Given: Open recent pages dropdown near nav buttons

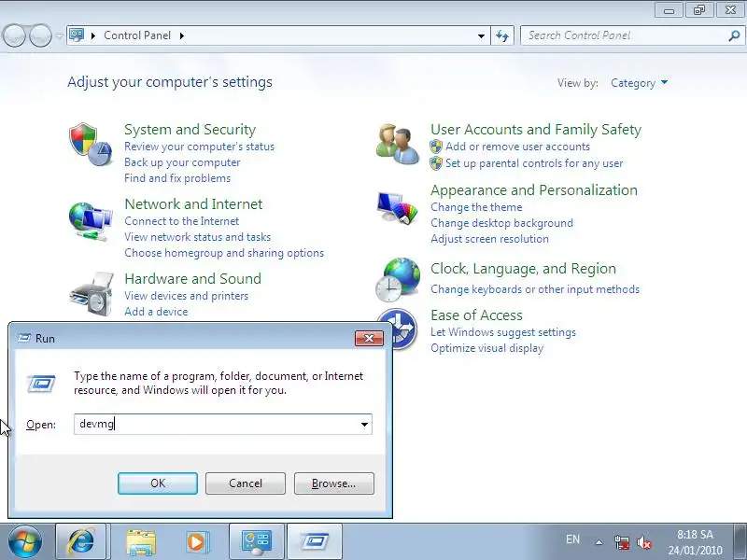Looking at the screenshot, I should [x=59, y=35].
